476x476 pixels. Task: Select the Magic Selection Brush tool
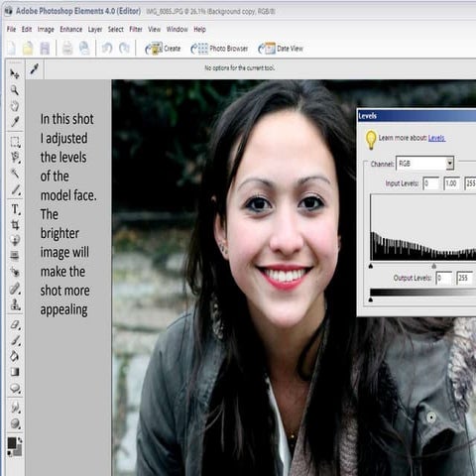[x=15, y=189]
